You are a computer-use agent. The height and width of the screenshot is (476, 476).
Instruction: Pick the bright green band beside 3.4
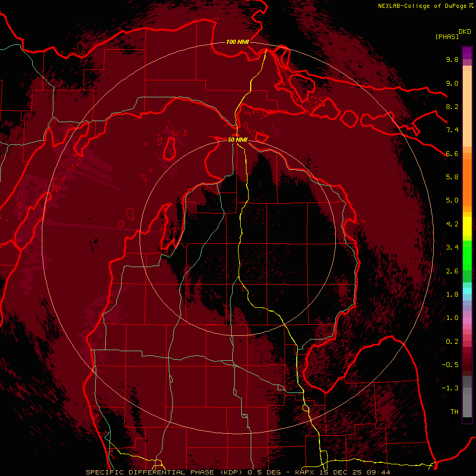click(x=467, y=255)
